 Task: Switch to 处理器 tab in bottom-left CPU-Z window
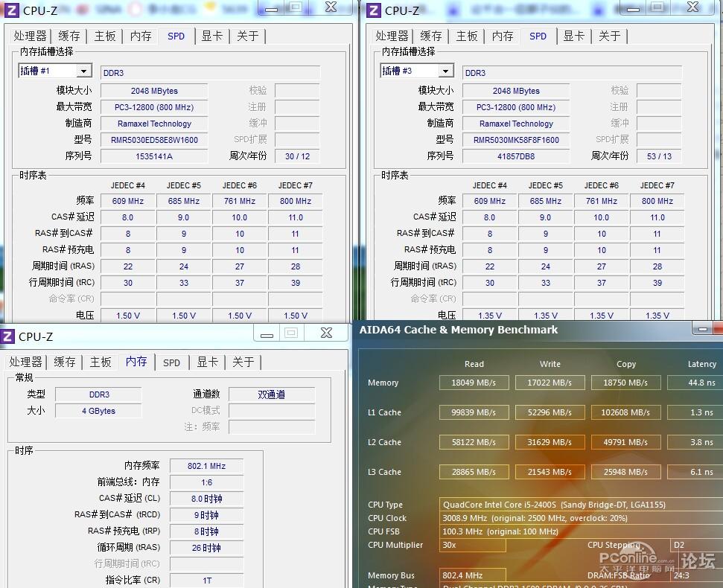pyautogui.click(x=25, y=362)
